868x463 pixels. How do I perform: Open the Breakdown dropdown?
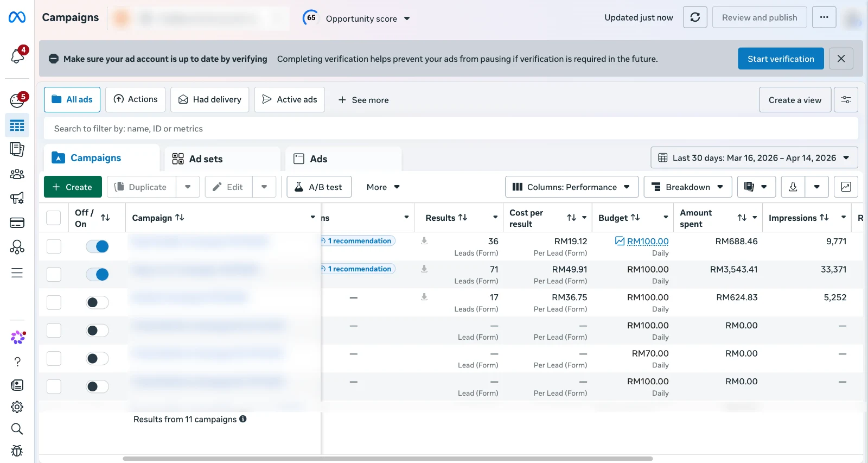coord(688,187)
